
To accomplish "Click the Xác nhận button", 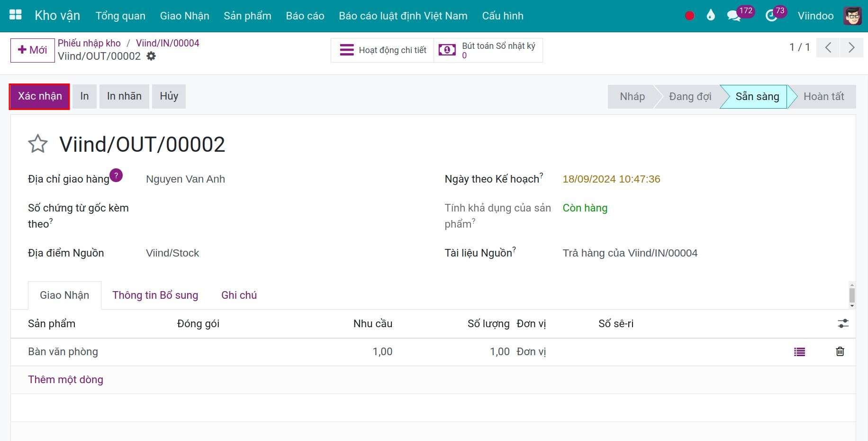I will (40, 96).
